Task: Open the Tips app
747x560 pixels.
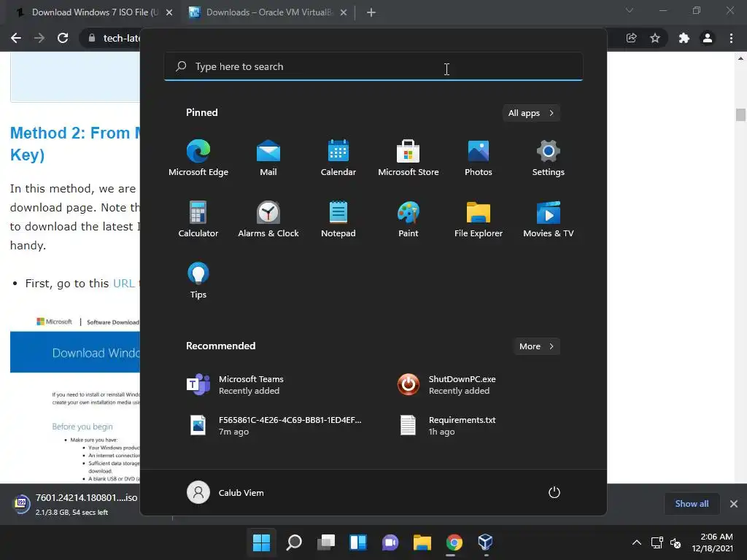Action: (x=198, y=281)
